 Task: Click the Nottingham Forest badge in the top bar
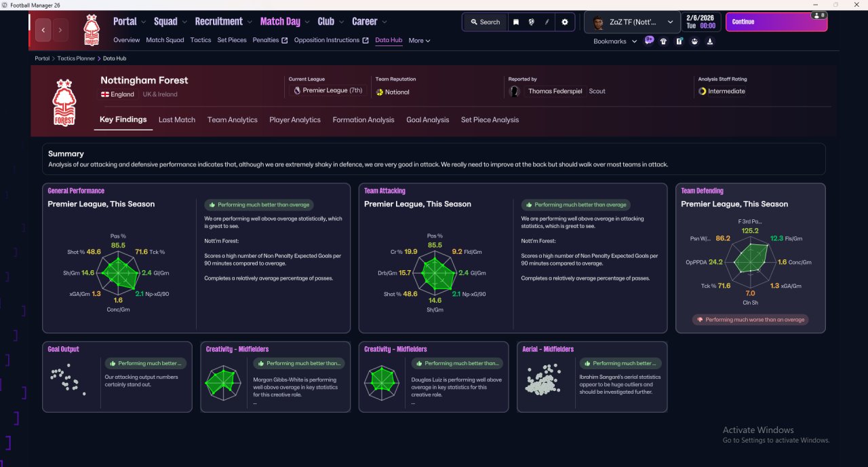coord(91,30)
